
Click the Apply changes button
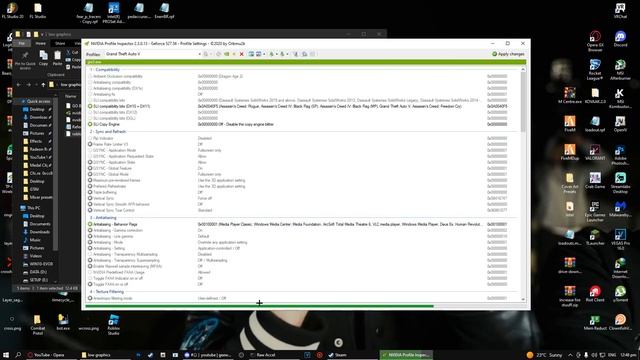[508, 54]
